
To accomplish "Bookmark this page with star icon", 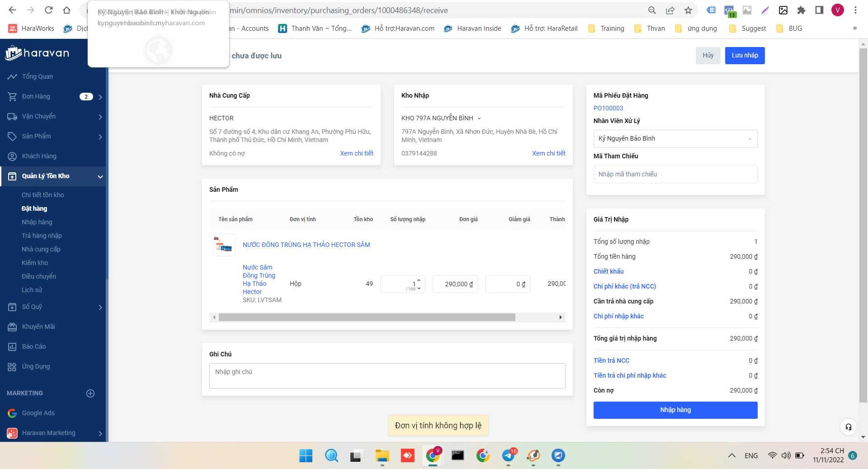I will tap(688, 10).
